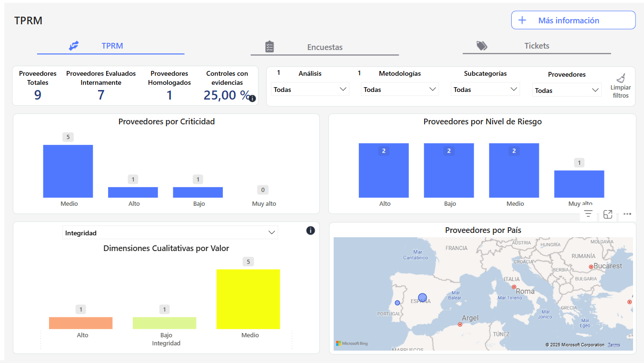Open the Metodologías dropdown
Image resolution: width=644 pixels, height=363 pixels.
tap(399, 90)
